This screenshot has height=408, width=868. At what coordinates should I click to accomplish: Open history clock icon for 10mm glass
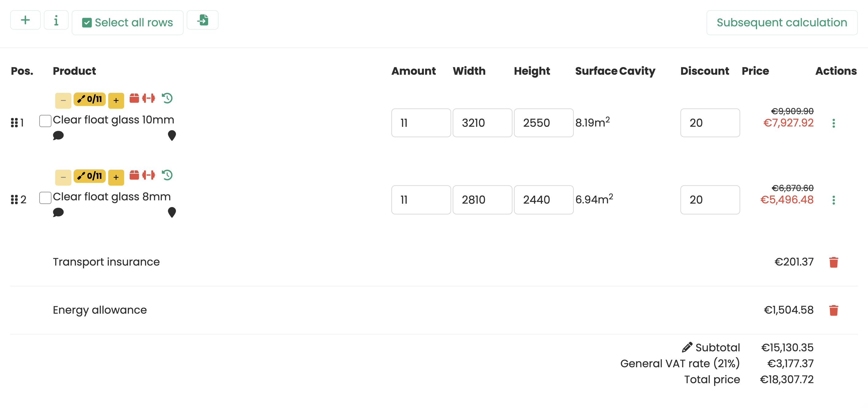click(x=167, y=98)
